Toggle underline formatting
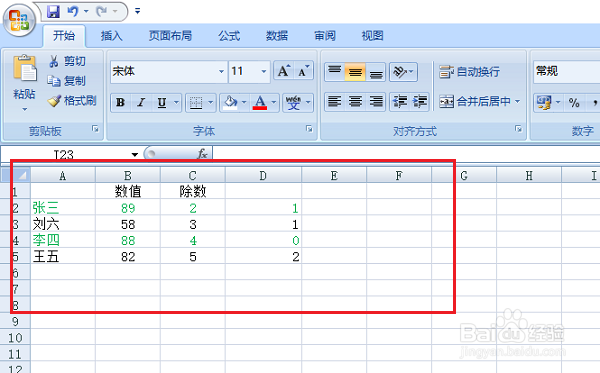Viewport: 600px width, 373px height. click(162, 103)
